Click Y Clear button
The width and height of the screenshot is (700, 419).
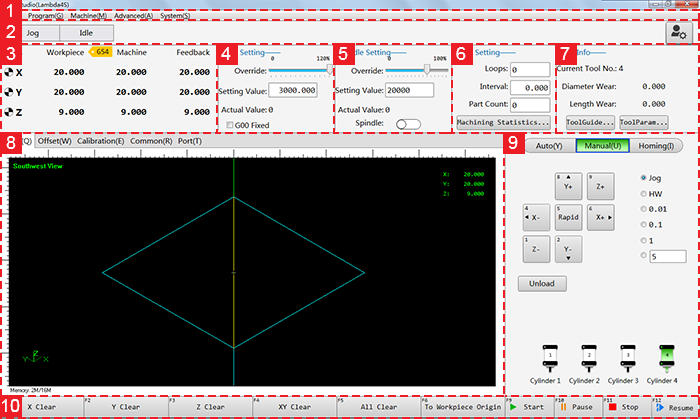(126, 407)
